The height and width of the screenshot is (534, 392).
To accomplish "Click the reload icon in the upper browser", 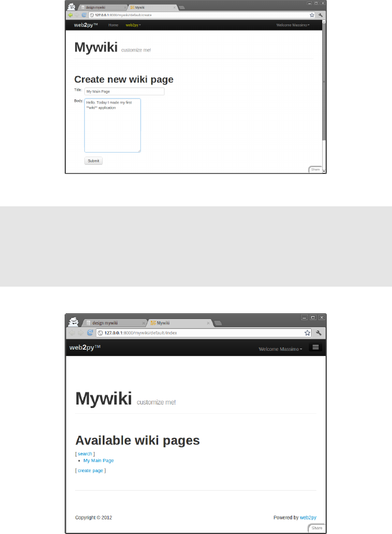I will click(x=84, y=15).
